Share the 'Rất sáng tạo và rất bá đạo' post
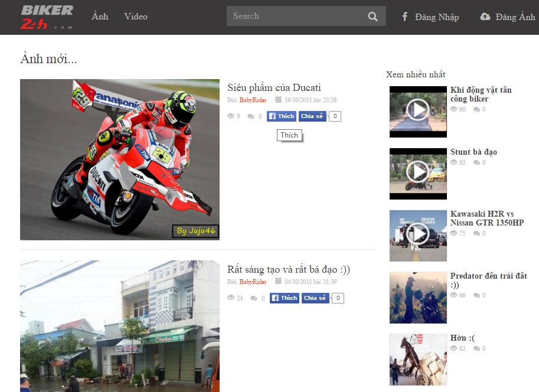 (315, 298)
